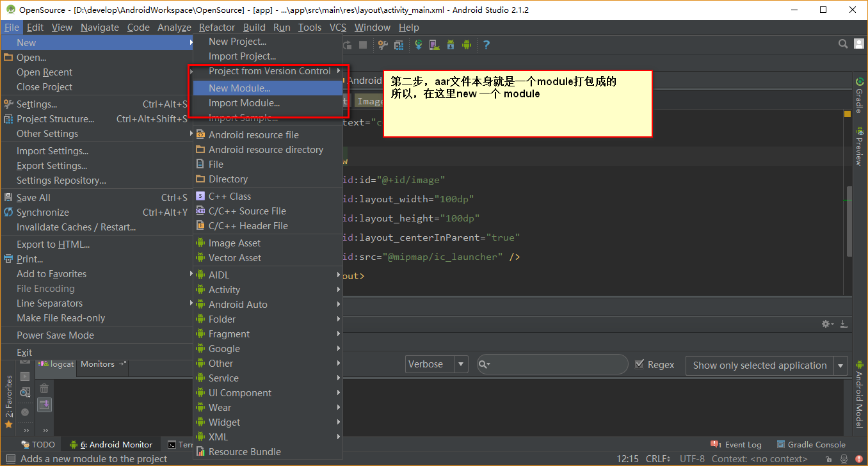868x466 pixels.
Task: Expand the Widget submenu
Action: tap(268, 422)
